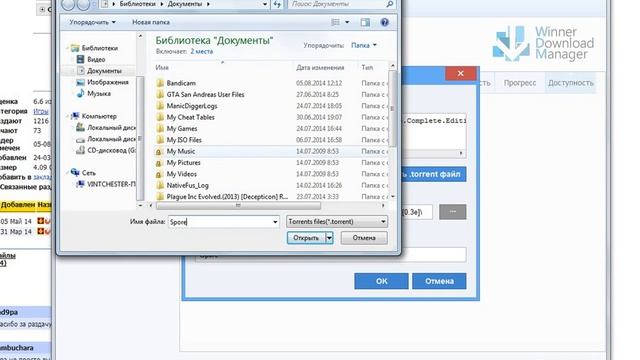Click Документы in address breadcrumb

(x=185, y=4)
